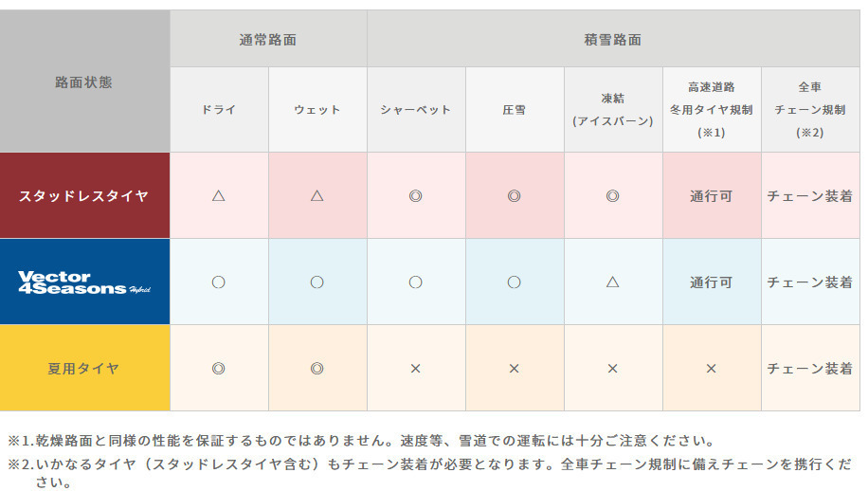
Task: Click the triangle in Vector 4Seasons 凍結 cell
Action: 613,282
